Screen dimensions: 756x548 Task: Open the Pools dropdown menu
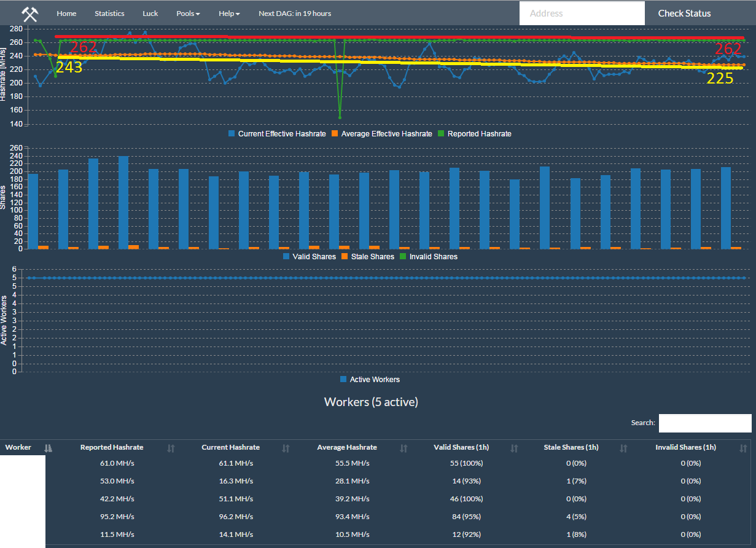[188, 14]
